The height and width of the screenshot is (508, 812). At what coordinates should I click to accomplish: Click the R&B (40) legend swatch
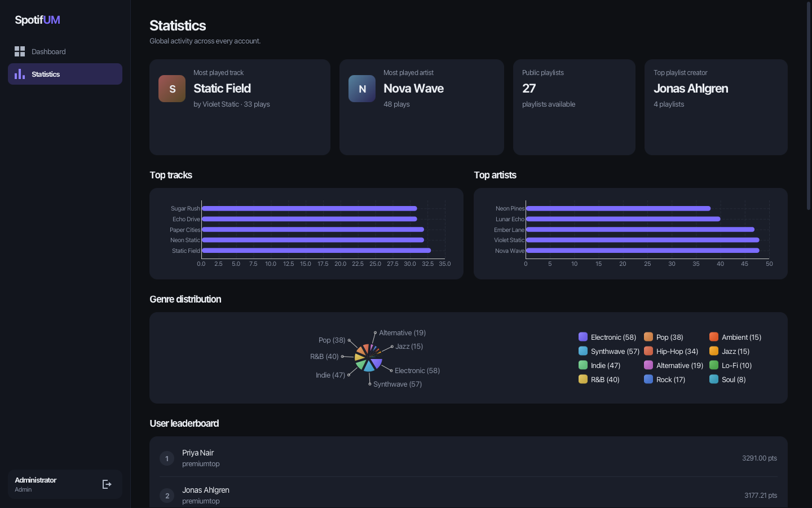pyautogui.click(x=583, y=379)
